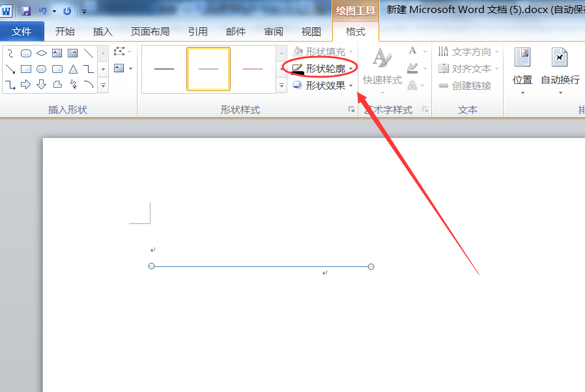Select the triangle shape in the shapes gallery
The height and width of the screenshot is (392, 585).
click(x=73, y=69)
